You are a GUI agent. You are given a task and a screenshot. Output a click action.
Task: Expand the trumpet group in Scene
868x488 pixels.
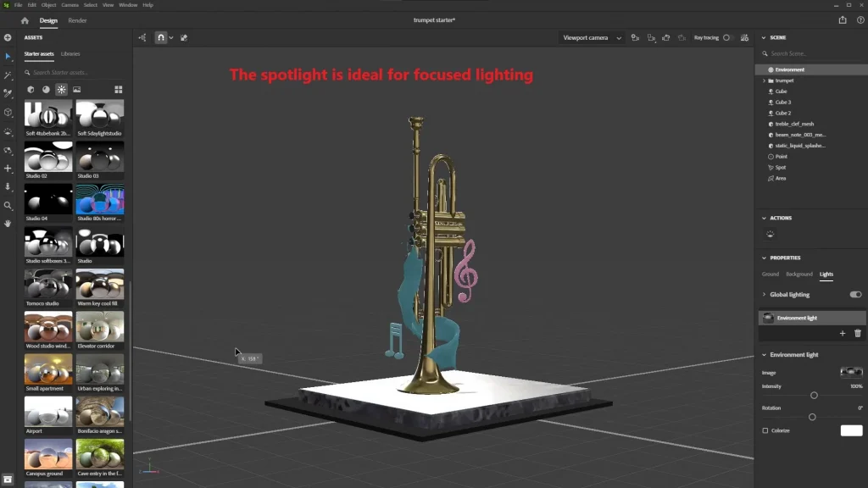tap(764, 80)
